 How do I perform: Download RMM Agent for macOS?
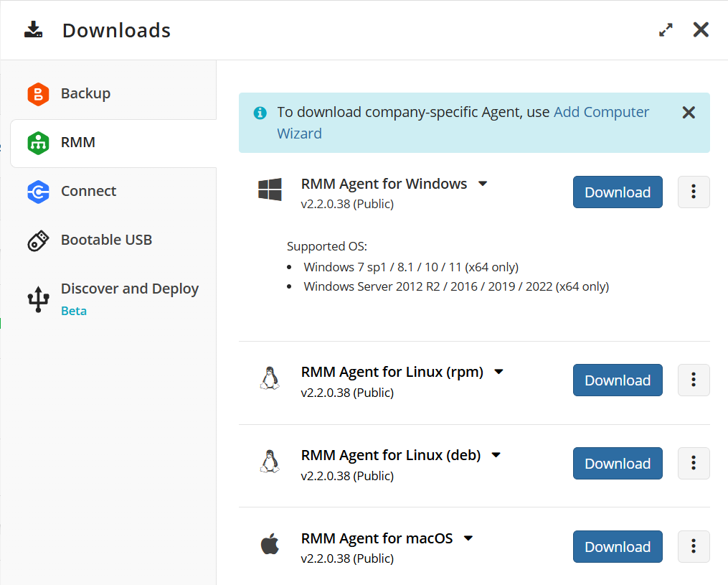(618, 546)
